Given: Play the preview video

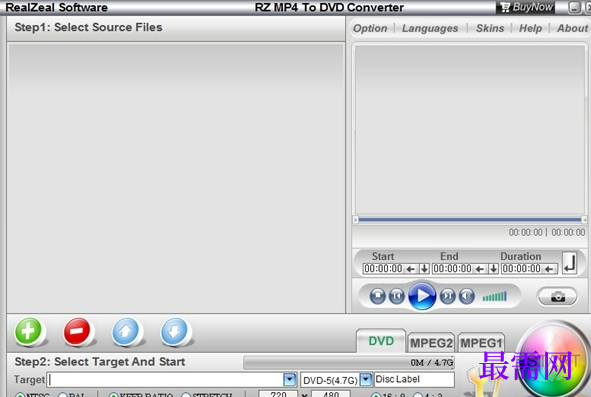Looking at the screenshot, I should coord(422,296).
